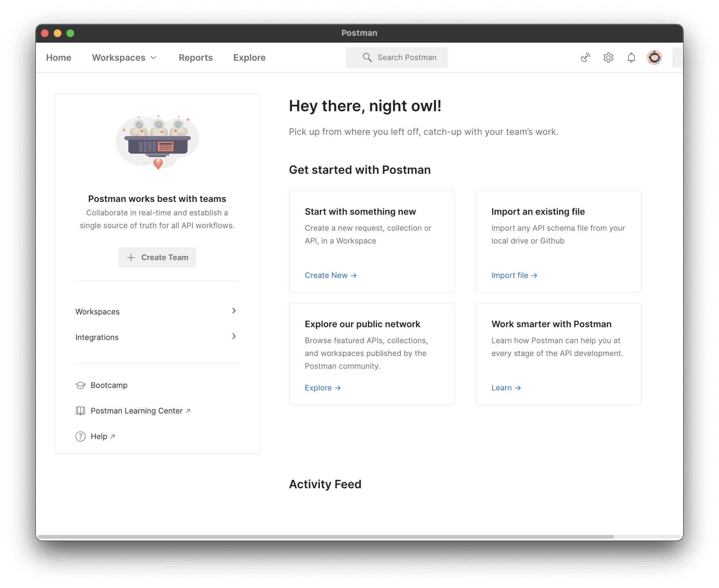Open Postman Learning Center link
Image resolution: width=719 pixels, height=588 pixels.
[133, 411]
